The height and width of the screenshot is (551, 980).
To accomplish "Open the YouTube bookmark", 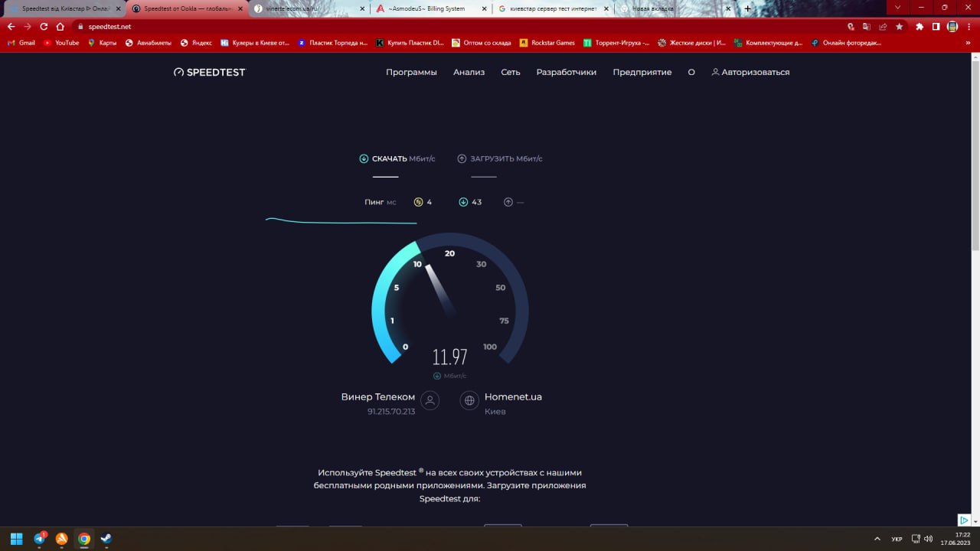I will [61, 43].
